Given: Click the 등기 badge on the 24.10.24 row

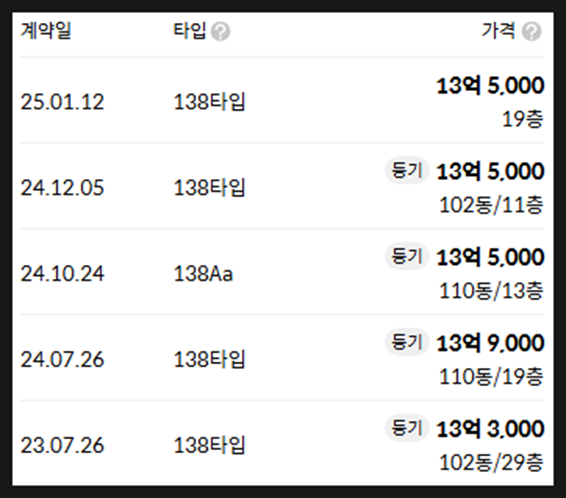Looking at the screenshot, I should tap(407, 256).
